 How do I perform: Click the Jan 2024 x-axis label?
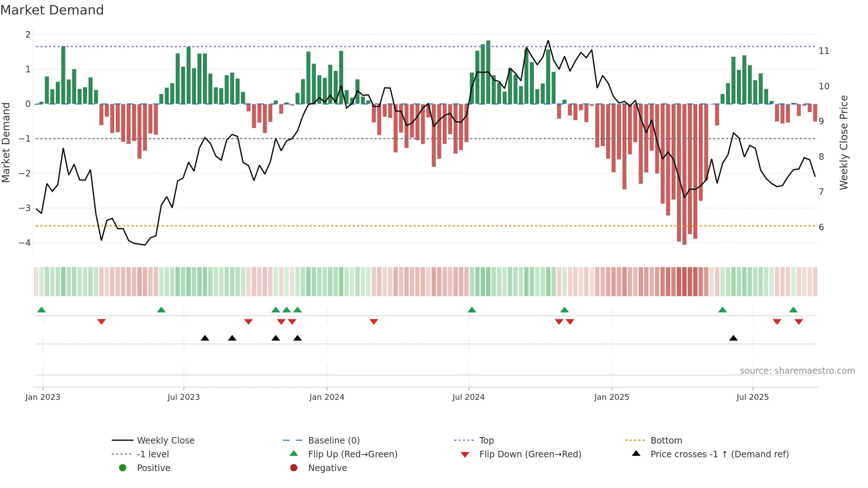point(327,397)
